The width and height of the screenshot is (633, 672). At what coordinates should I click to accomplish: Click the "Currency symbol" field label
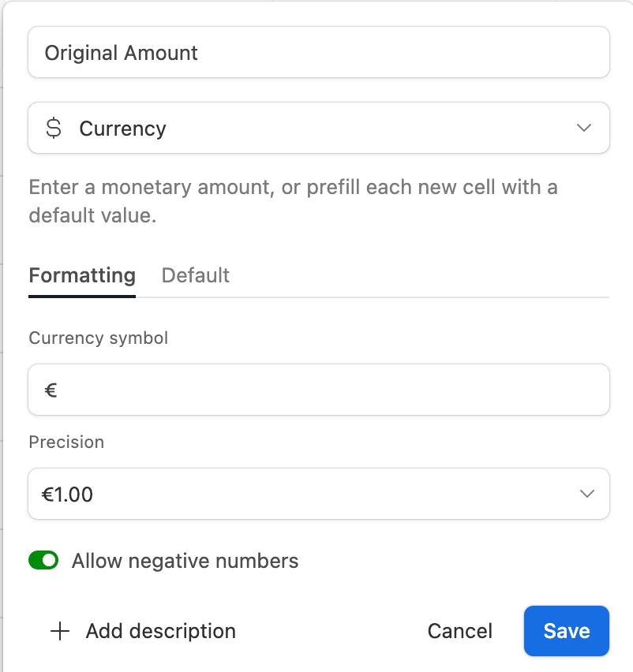(98, 338)
